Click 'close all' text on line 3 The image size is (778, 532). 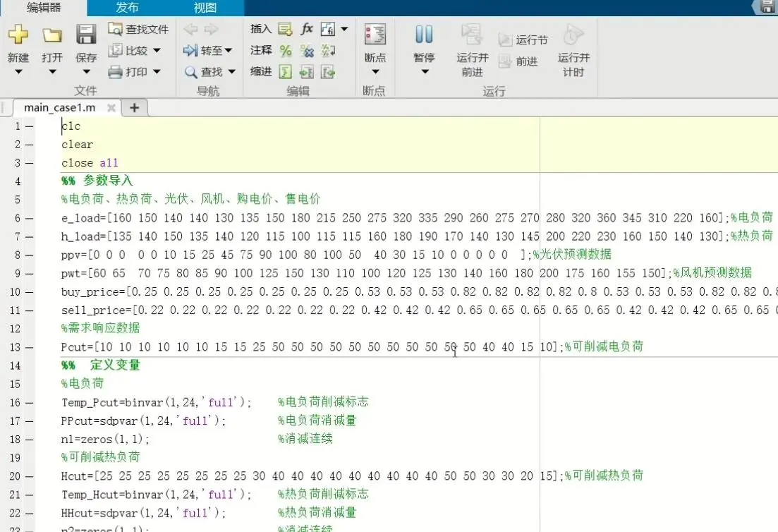pyautogui.click(x=90, y=163)
